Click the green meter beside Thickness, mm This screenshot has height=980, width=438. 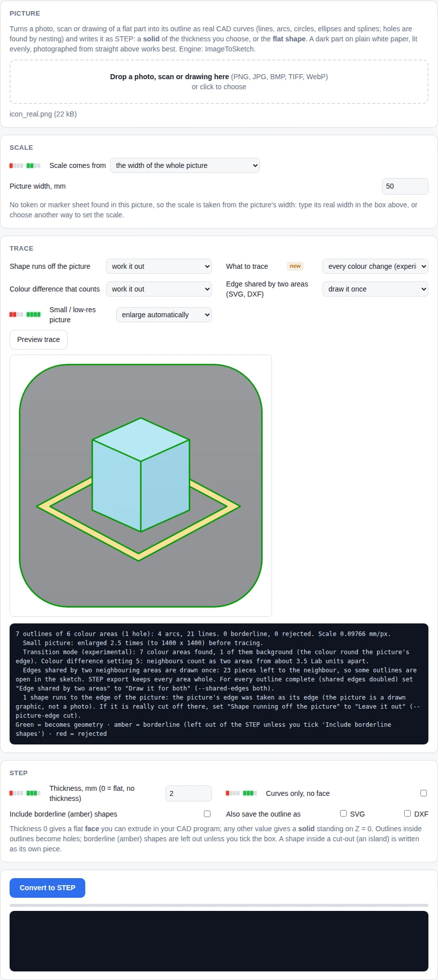click(33, 793)
